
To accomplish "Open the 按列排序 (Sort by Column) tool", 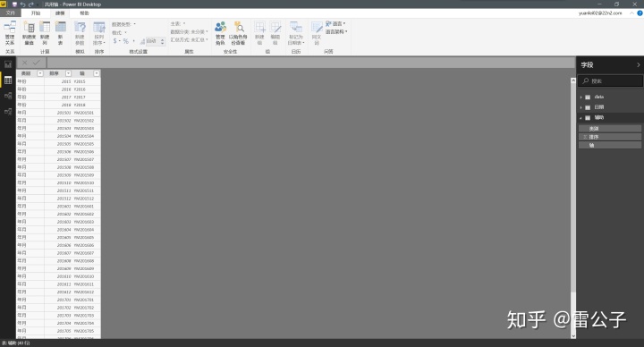I will click(99, 33).
